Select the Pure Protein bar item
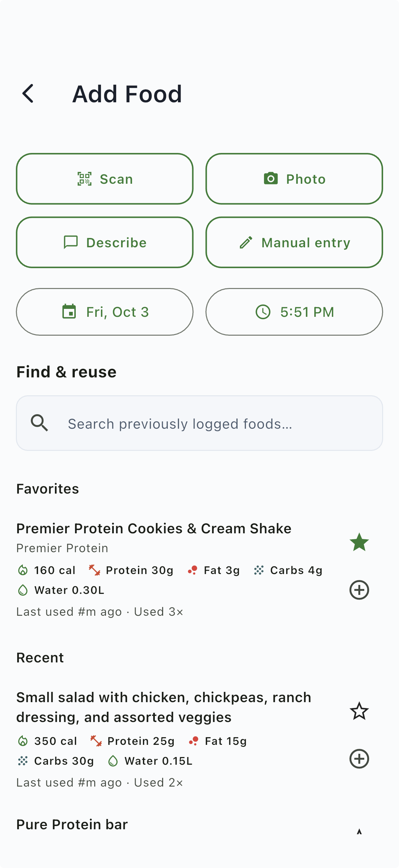Image resolution: width=399 pixels, height=868 pixels. pyautogui.click(x=72, y=825)
